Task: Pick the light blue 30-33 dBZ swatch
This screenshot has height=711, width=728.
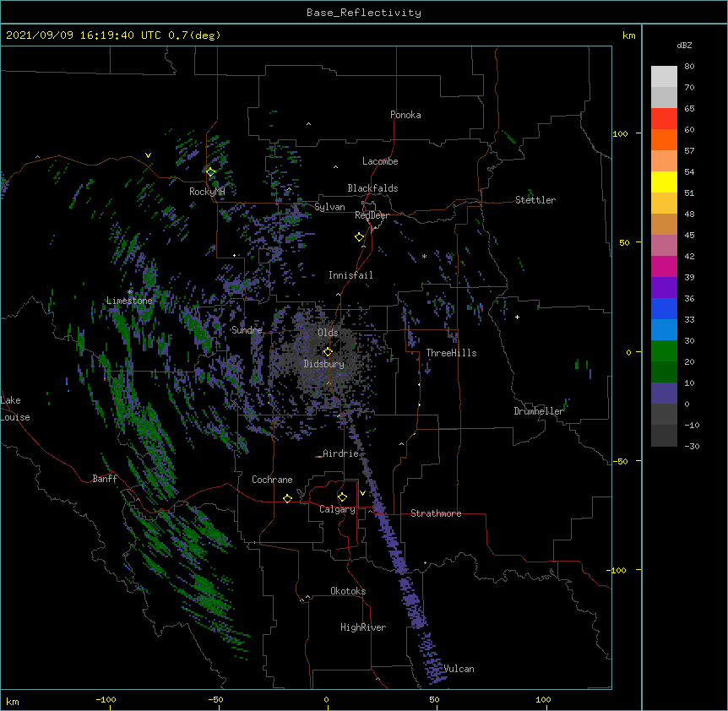Action: click(664, 330)
